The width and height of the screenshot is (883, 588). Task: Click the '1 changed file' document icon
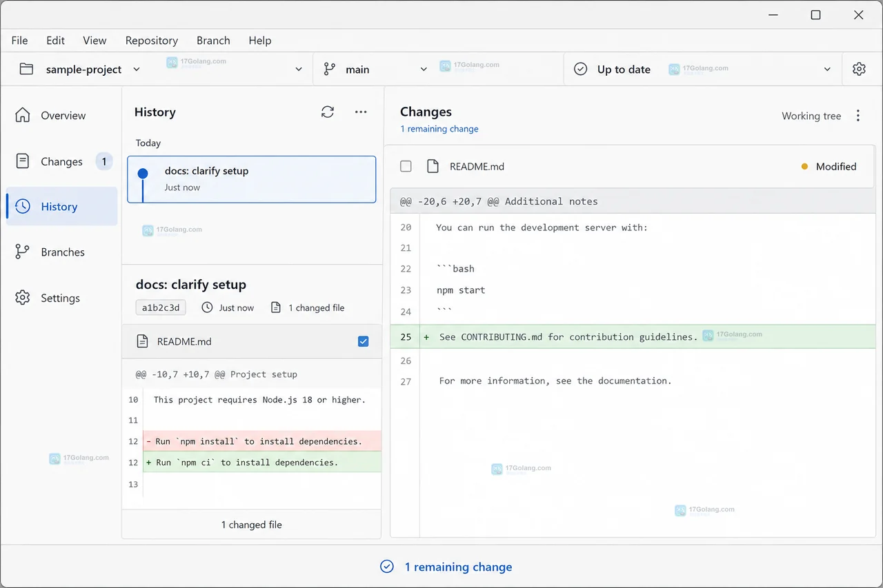(x=276, y=307)
